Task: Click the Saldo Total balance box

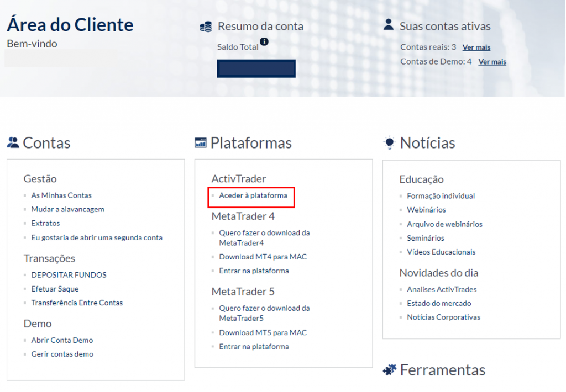Action: point(256,68)
